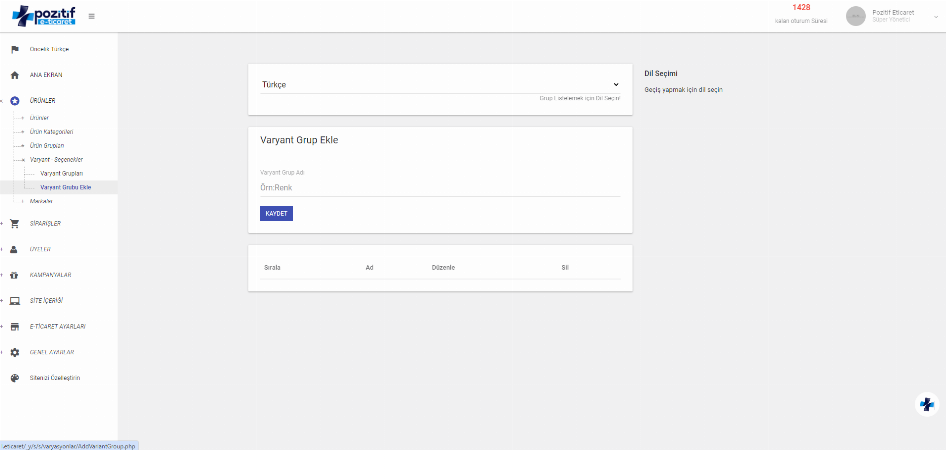The height and width of the screenshot is (450, 946).
Task: Go to Varyant Grupları page
Action: (61, 173)
